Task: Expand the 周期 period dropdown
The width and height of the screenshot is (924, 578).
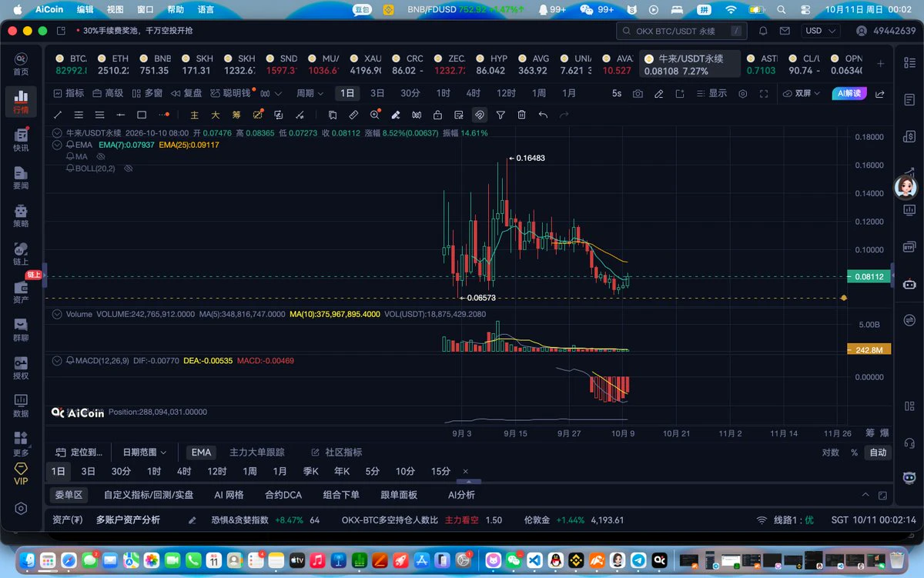Action: [x=310, y=93]
